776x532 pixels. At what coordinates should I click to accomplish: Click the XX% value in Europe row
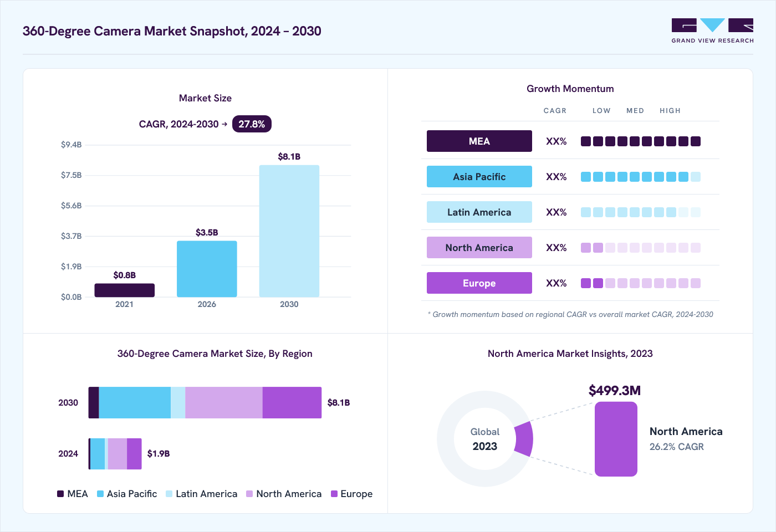click(x=557, y=283)
